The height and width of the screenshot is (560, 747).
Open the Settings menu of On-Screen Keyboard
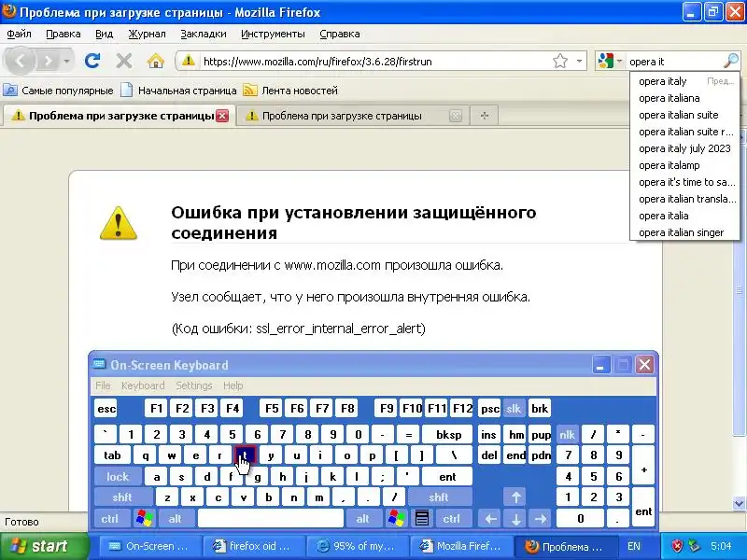[x=194, y=385]
